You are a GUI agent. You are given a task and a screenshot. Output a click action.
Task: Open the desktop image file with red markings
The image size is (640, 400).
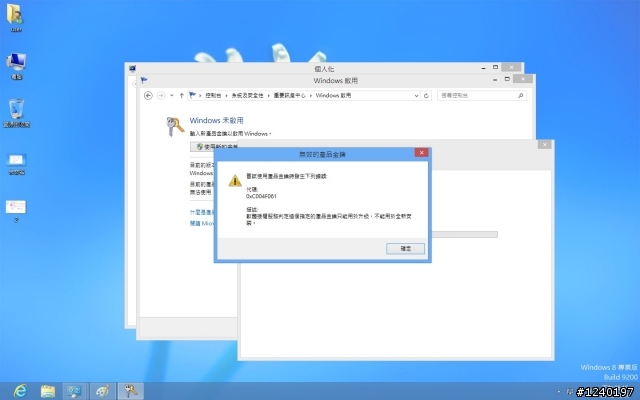click(x=16, y=211)
